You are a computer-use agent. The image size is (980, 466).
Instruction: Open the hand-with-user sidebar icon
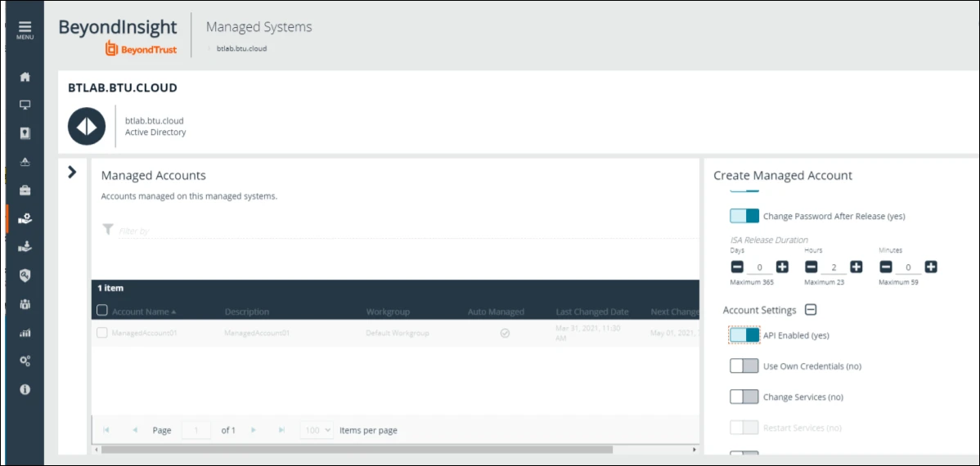(25, 247)
